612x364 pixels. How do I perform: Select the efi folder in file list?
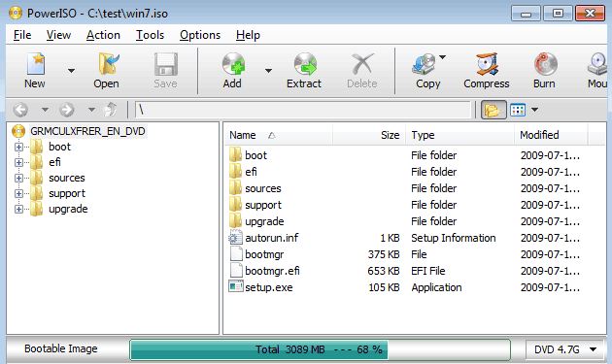251,172
